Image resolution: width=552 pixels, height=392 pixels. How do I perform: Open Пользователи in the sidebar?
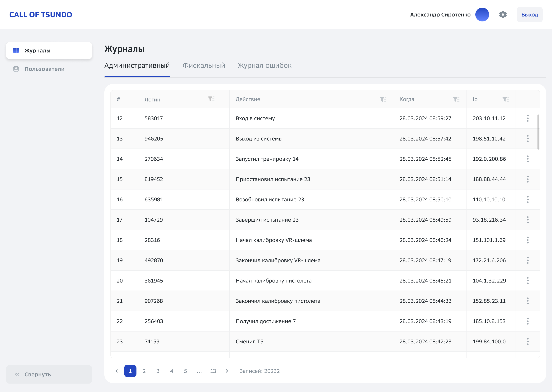click(x=44, y=69)
